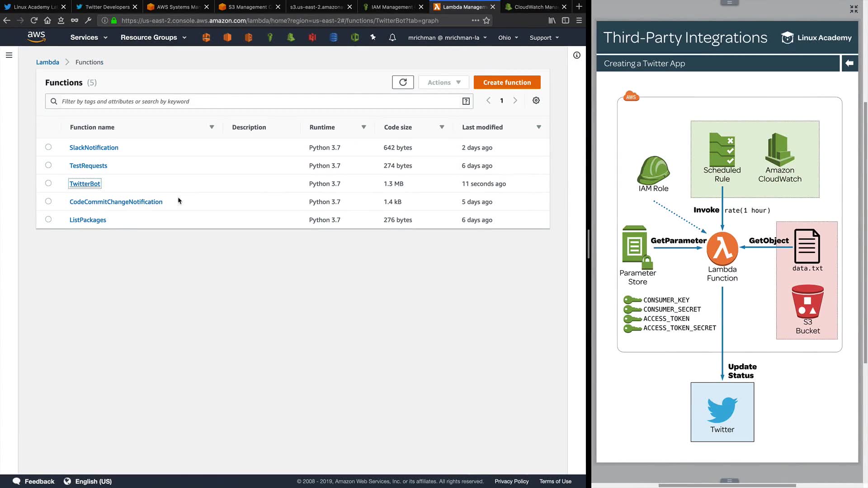Viewport: 868px width, 488px height.
Task: Switch to the CloudWatch Management tab
Action: click(535, 7)
